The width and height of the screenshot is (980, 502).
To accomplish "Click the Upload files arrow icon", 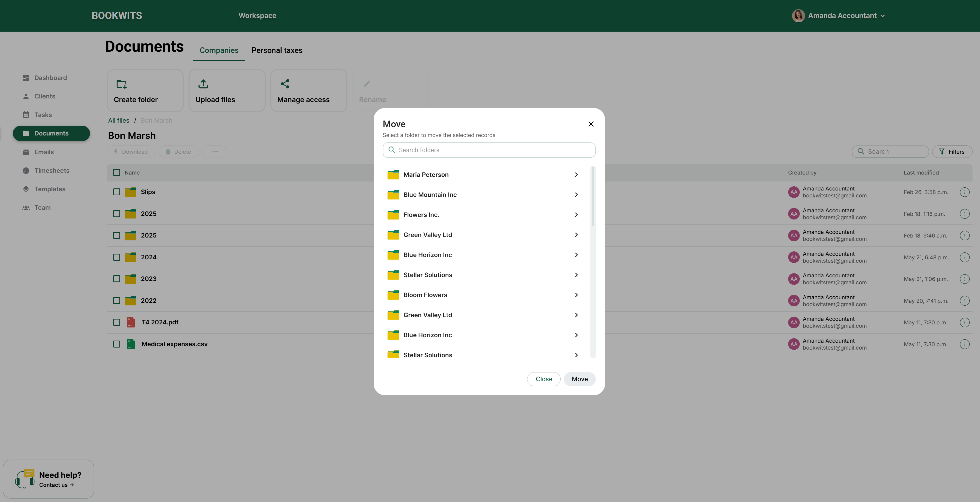I will (203, 84).
